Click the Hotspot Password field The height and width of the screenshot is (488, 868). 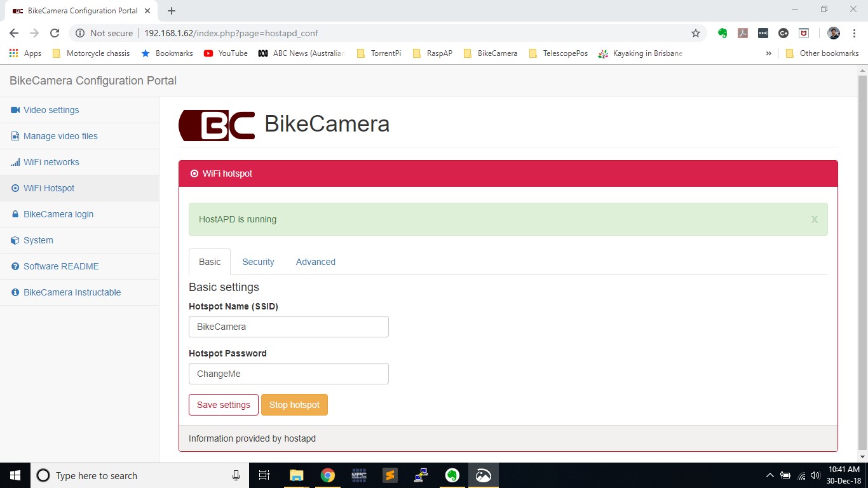(x=288, y=374)
